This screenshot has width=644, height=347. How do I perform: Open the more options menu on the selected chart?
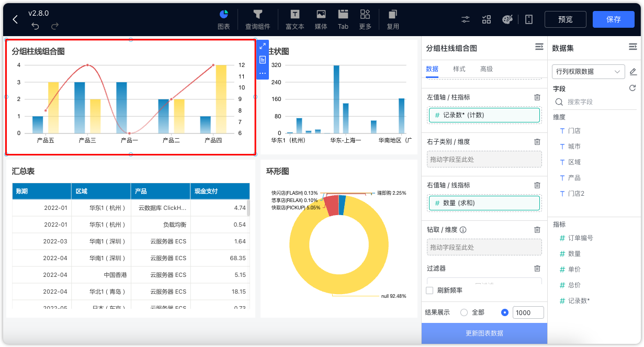tap(262, 73)
